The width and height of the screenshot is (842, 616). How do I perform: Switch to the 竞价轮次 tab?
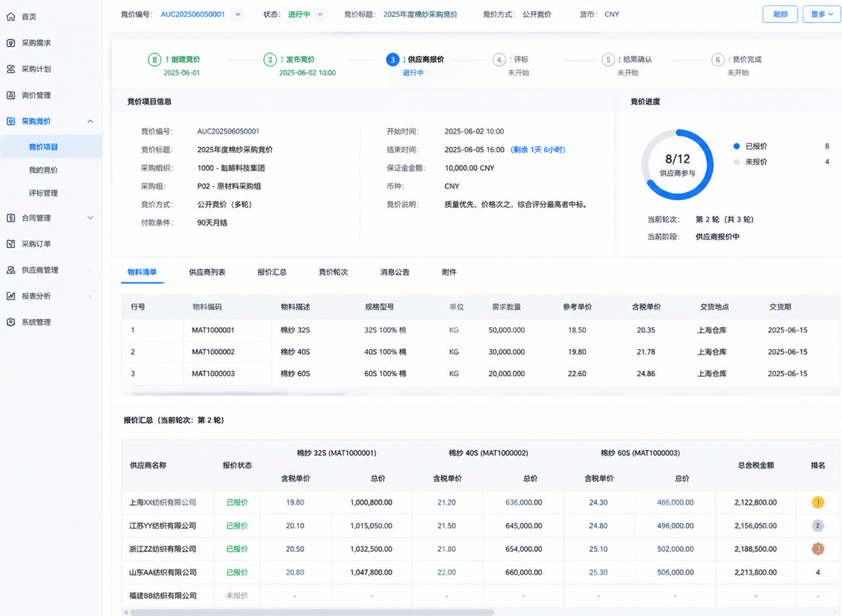point(333,272)
